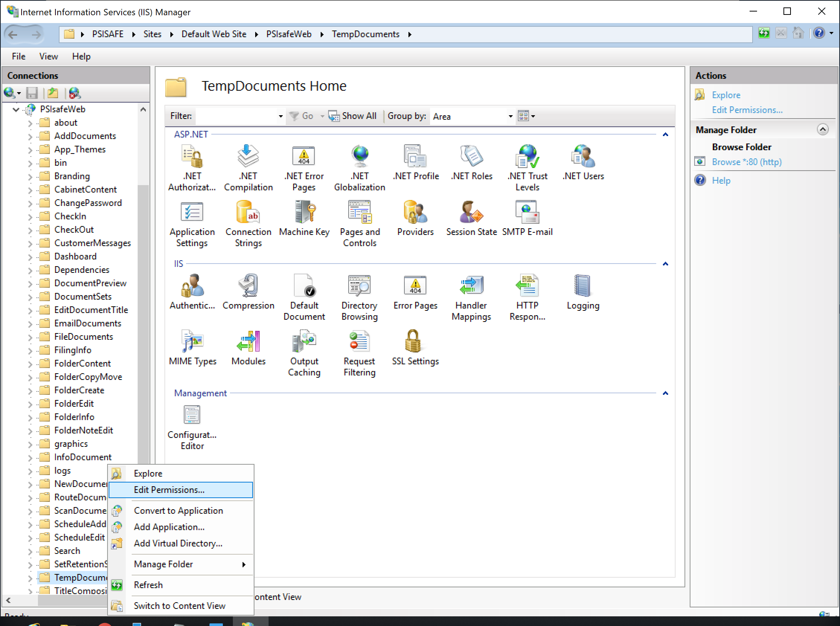Open Manage Folder submenu in context menu

[181, 564]
